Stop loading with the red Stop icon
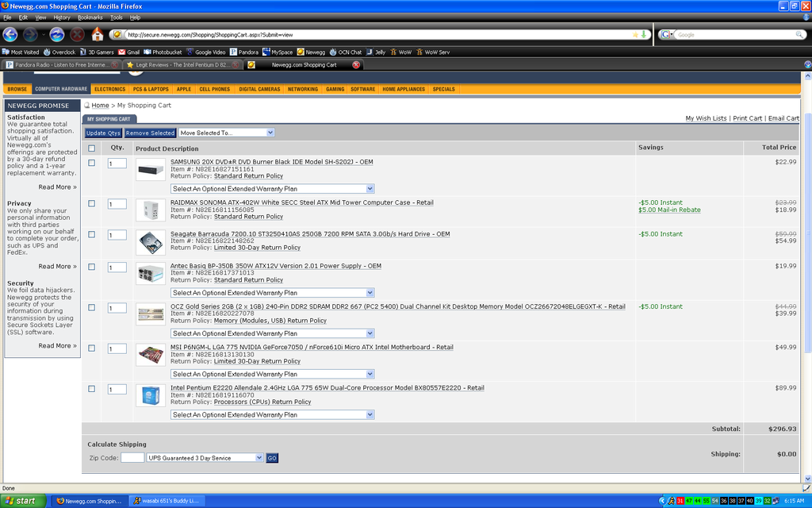The height and width of the screenshot is (508, 812). pyautogui.click(x=77, y=35)
